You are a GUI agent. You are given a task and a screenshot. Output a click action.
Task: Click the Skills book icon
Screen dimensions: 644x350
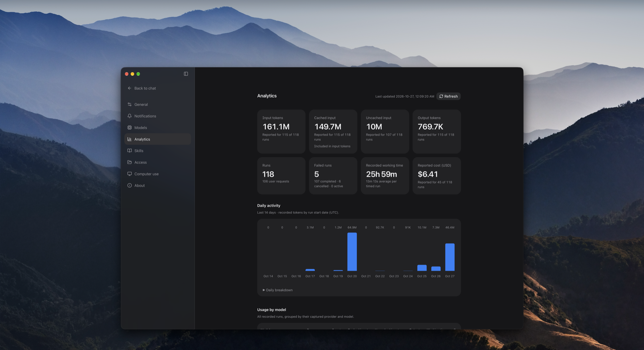click(x=129, y=151)
